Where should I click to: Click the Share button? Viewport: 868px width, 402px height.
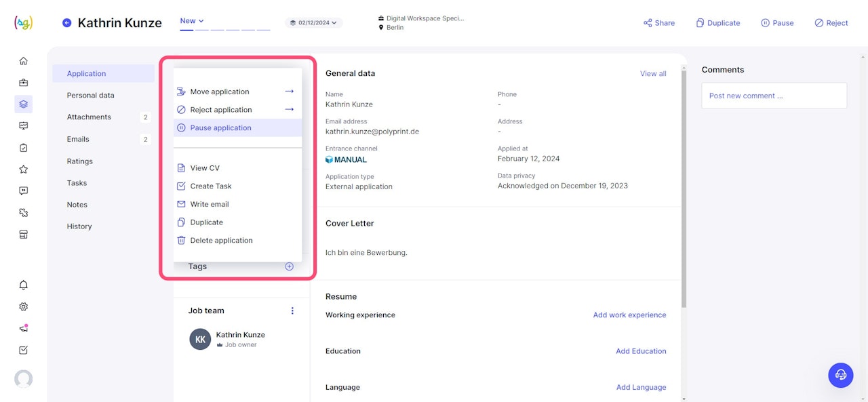point(658,23)
